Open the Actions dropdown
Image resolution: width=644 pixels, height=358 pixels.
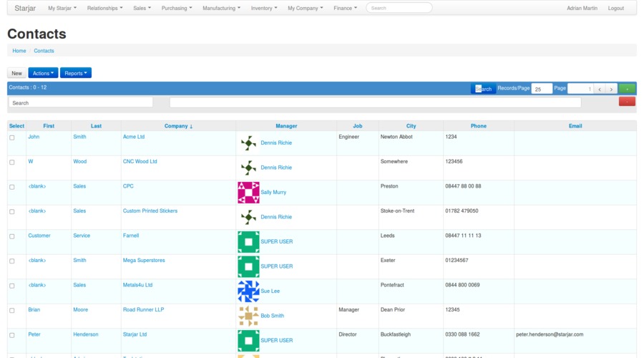pos(43,73)
